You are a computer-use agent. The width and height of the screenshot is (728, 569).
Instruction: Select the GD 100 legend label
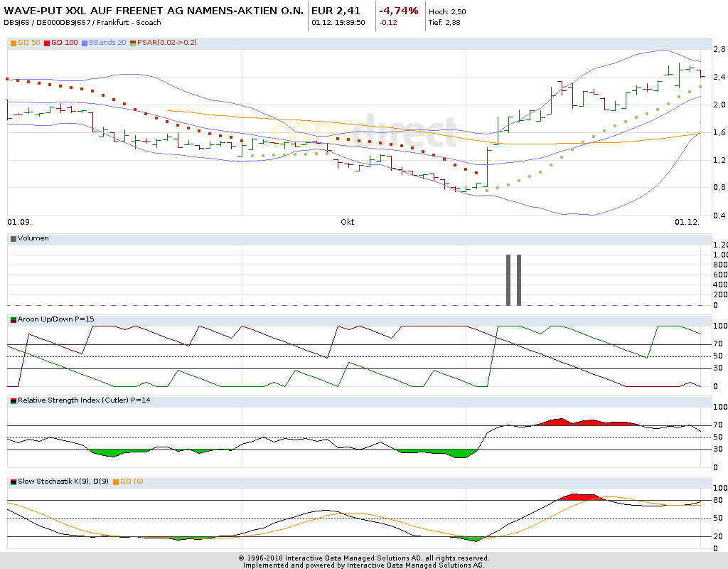coord(65,43)
